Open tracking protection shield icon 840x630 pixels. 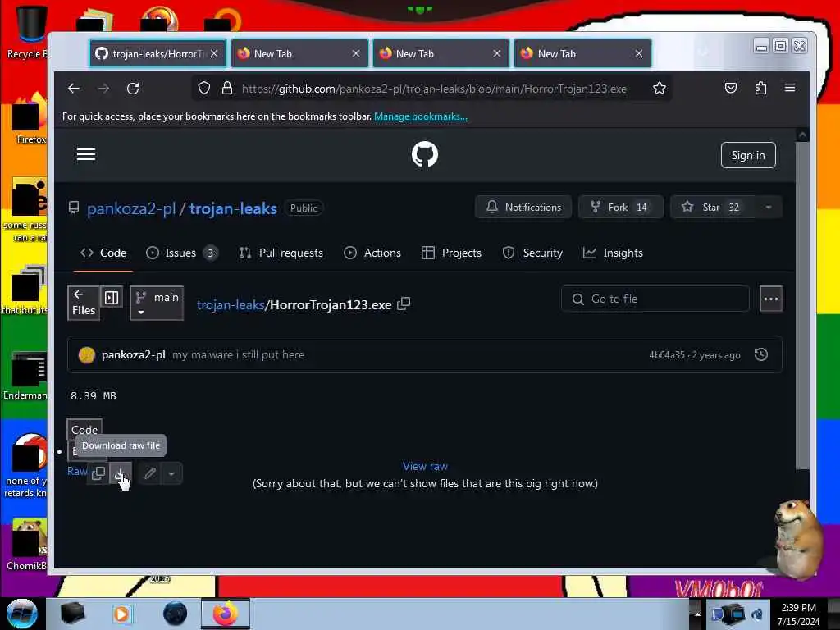(x=204, y=89)
